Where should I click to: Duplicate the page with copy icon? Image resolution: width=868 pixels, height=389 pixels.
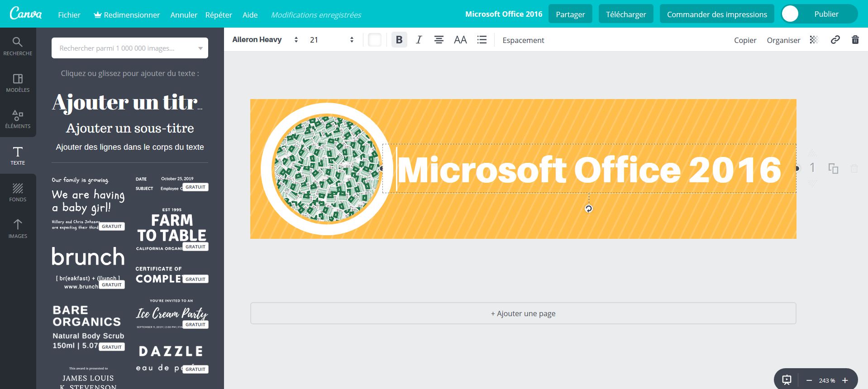click(x=833, y=168)
